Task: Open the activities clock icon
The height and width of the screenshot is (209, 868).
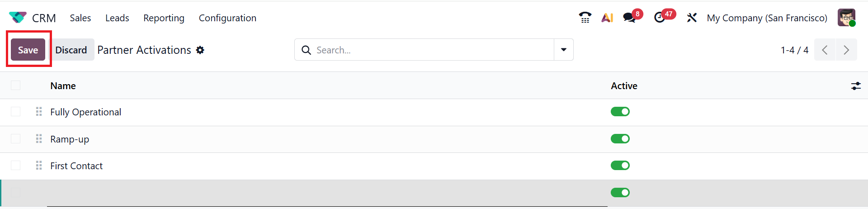Action: click(x=660, y=18)
